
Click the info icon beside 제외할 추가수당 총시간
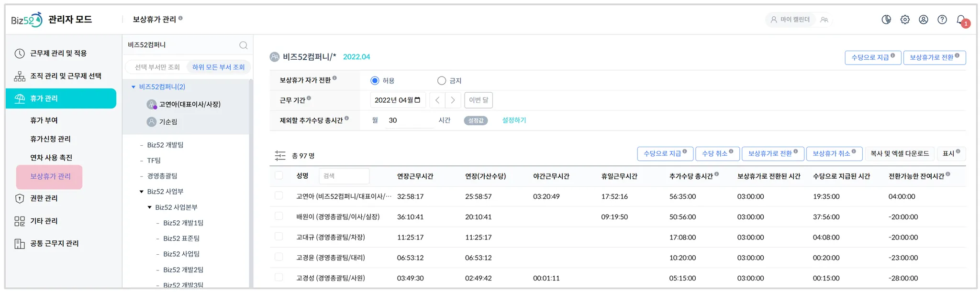346,118
